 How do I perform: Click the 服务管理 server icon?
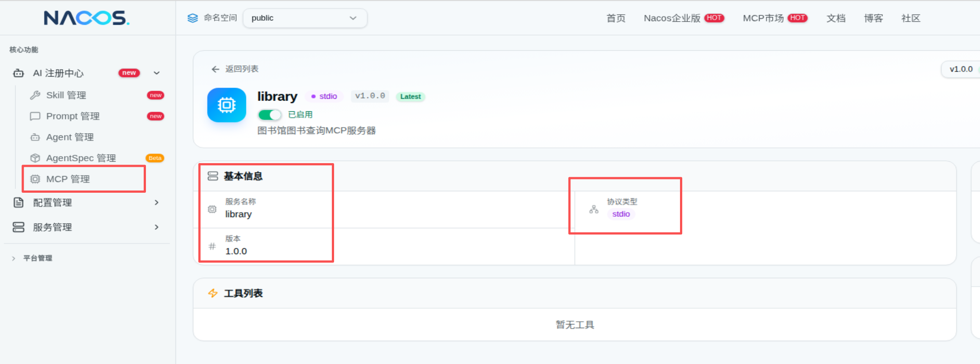coord(18,227)
